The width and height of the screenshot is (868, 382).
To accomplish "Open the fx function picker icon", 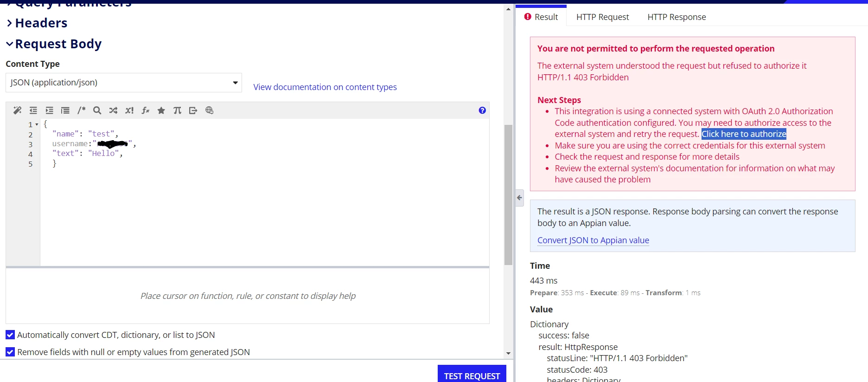I will tap(145, 110).
